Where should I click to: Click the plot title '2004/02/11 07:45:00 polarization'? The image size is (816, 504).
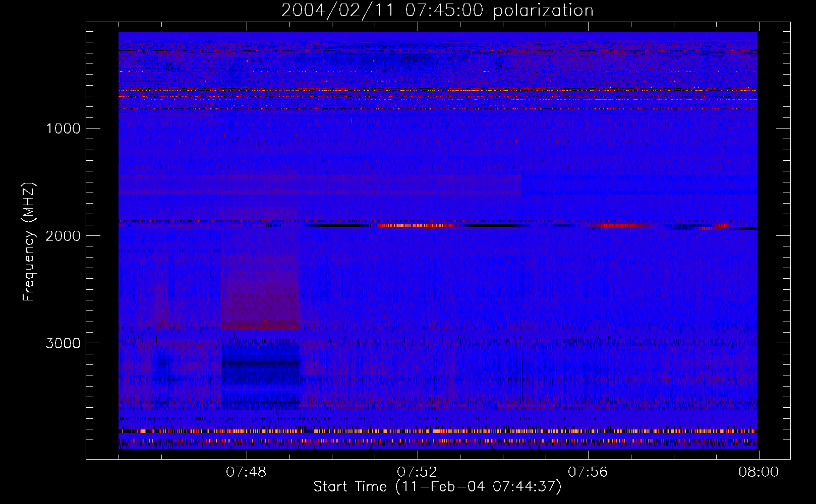click(x=437, y=11)
